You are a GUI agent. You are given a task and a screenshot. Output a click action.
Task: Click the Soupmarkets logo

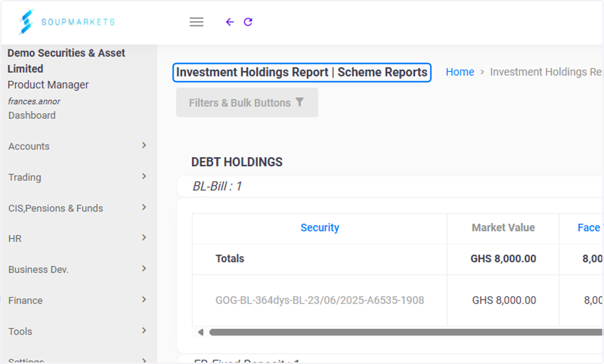tap(66, 22)
